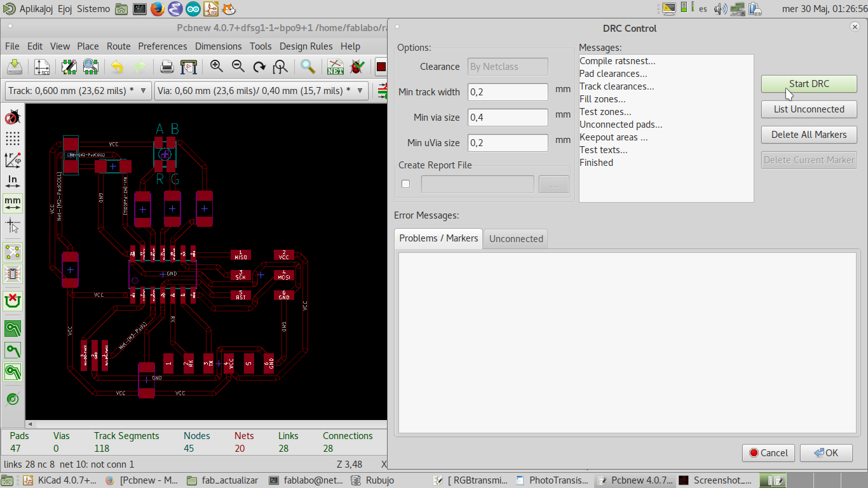Launch Firefox from the top panel
The width and height of the screenshot is (868, 488).
[x=157, y=9]
